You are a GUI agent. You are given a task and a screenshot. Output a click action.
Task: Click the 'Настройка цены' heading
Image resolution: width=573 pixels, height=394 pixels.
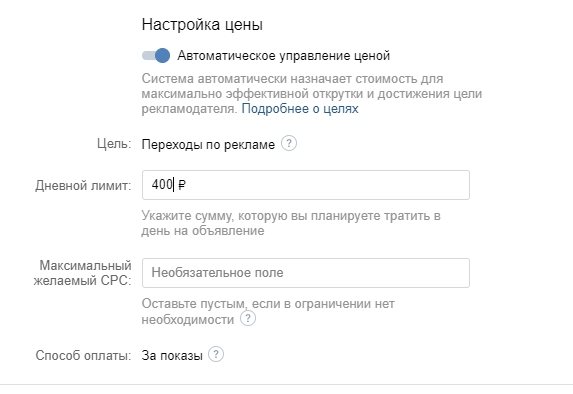coord(202,25)
